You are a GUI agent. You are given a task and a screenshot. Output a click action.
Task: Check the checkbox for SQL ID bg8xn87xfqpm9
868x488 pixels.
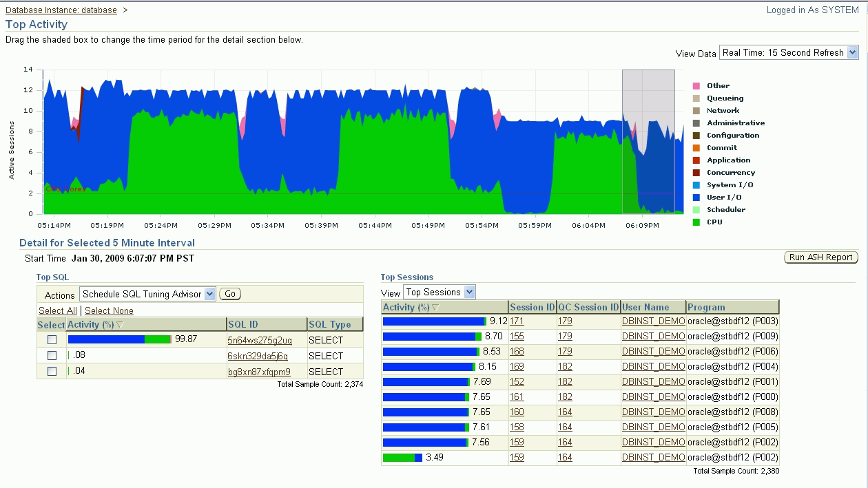[x=52, y=371]
